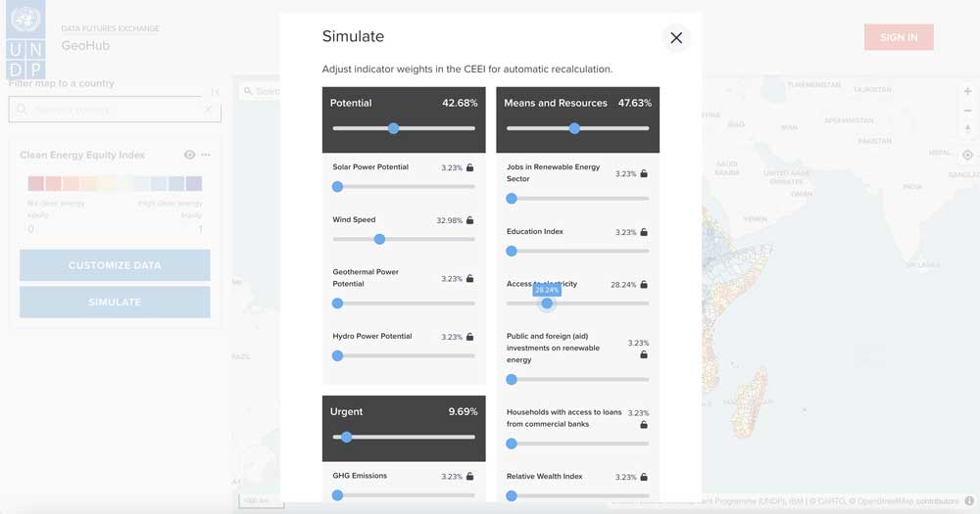Adjust the Means and Resources slider
Viewport: 980px width, 514px height.
[574, 128]
